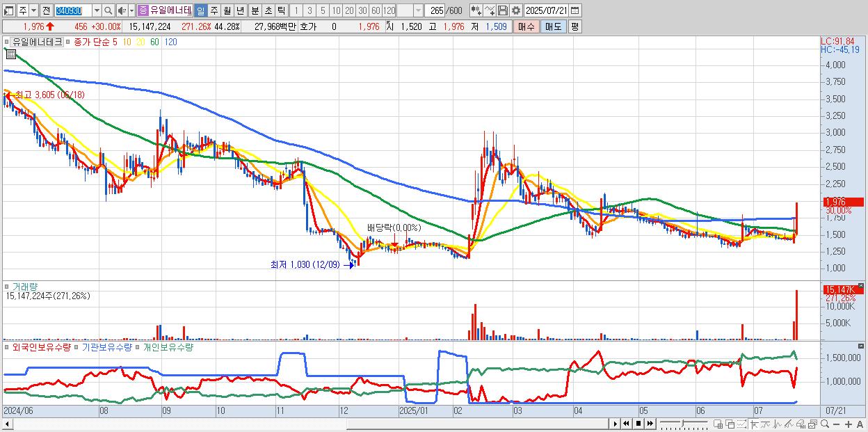The image size is (868, 432).
Task: Select the 5 interval button
Action: [323, 10]
